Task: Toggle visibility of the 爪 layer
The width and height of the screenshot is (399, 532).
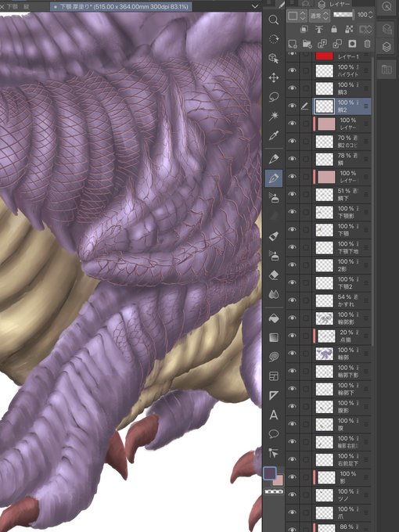Action: point(292,512)
